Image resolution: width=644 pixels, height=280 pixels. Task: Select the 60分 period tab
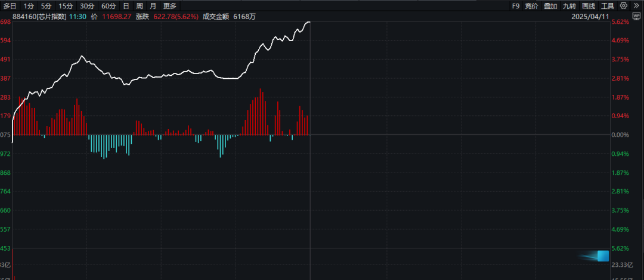click(x=109, y=6)
